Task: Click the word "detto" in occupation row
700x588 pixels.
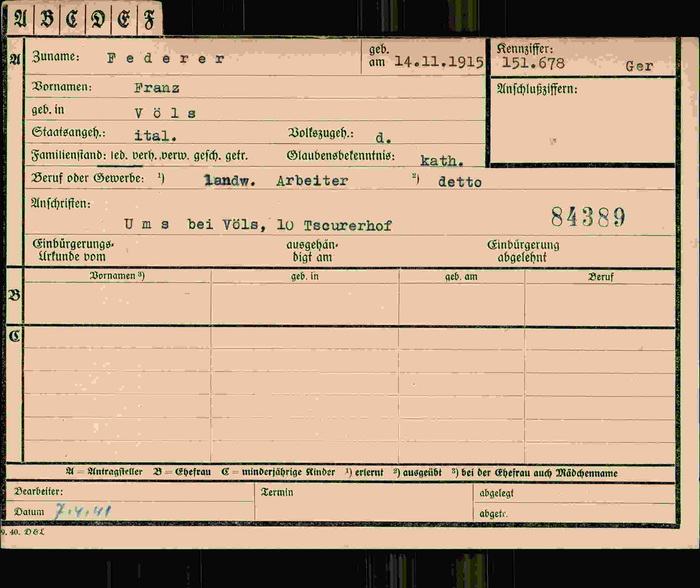Action: coord(460,182)
